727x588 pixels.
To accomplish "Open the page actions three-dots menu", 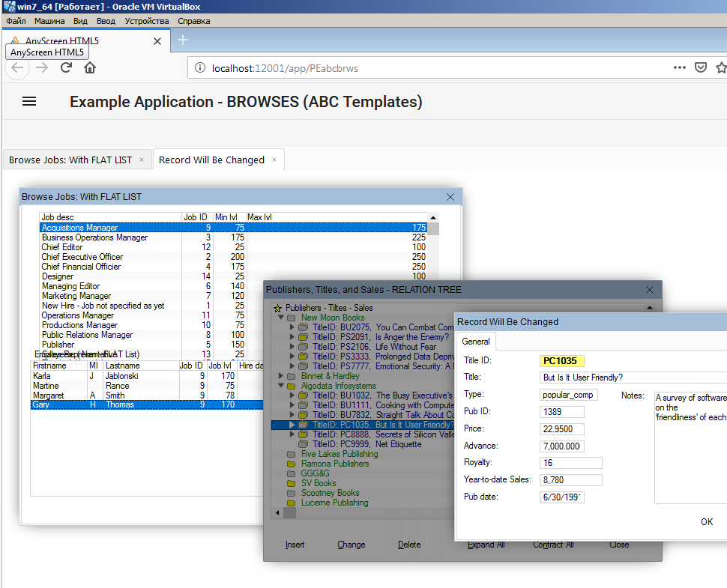I will [x=679, y=67].
